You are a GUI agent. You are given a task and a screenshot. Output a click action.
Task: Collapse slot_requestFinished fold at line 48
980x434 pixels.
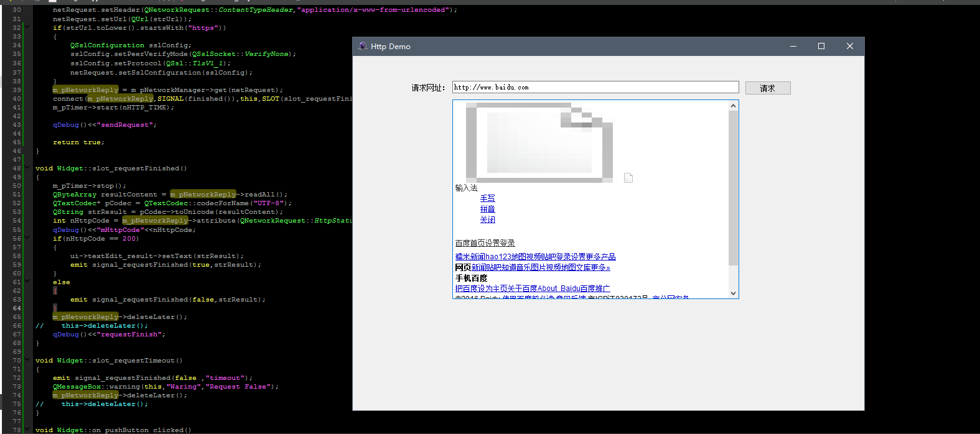(x=27, y=168)
